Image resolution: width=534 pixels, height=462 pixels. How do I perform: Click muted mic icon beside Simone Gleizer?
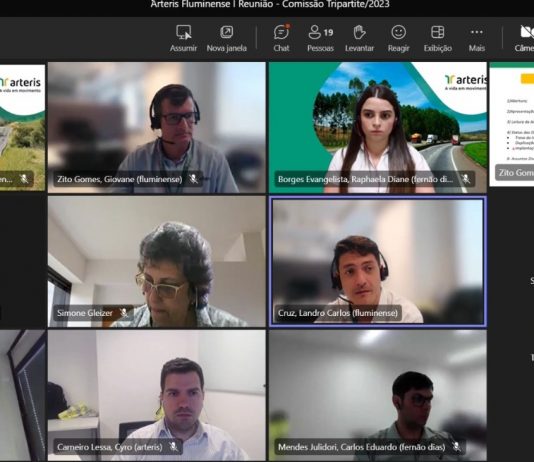[124, 313]
